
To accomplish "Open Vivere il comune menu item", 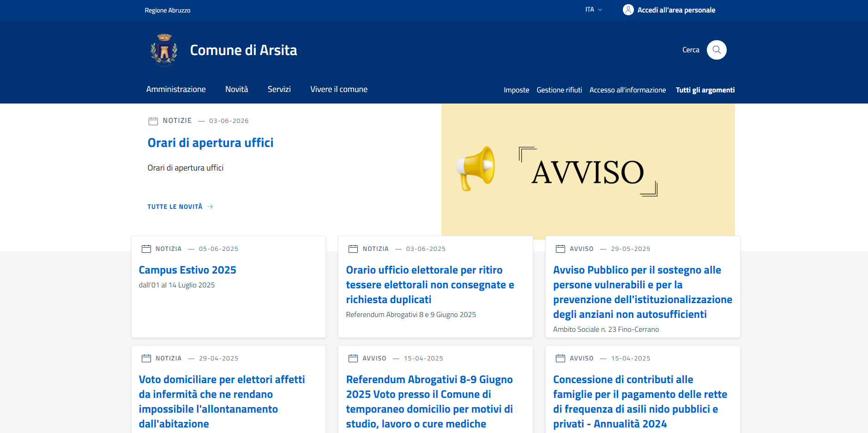I will (339, 89).
